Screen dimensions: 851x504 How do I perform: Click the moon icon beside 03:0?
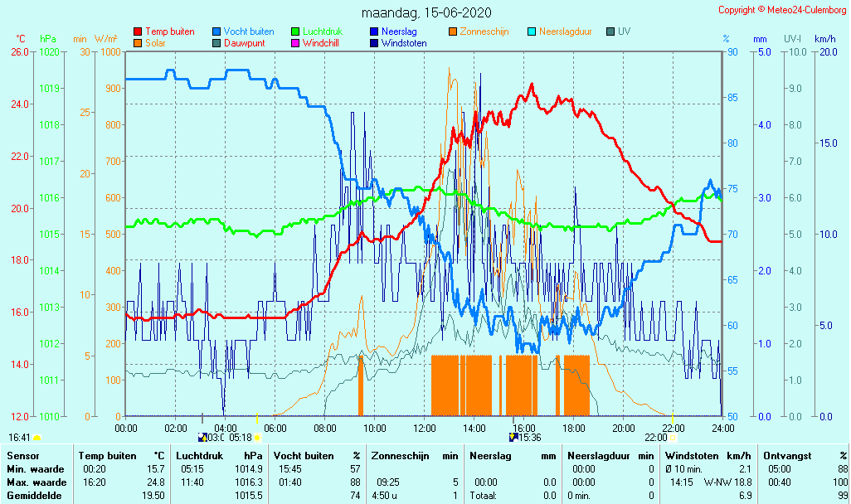[x=202, y=437]
